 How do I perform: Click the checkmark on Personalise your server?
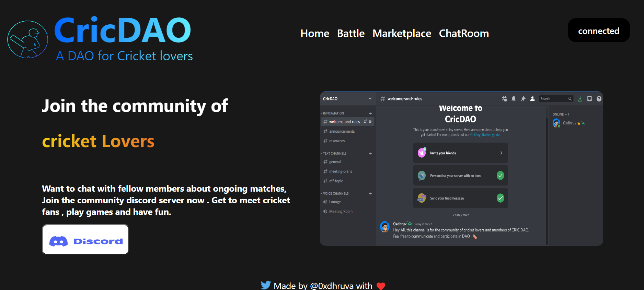[501, 176]
